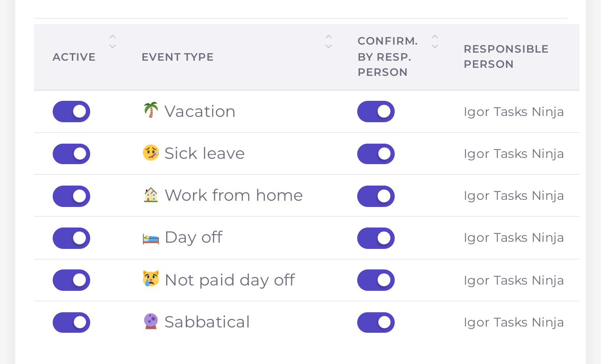Image resolution: width=601 pixels, height=364 pixels.
Task: Turn off Sick leave confirmation toggle
Action: point(376,154)
